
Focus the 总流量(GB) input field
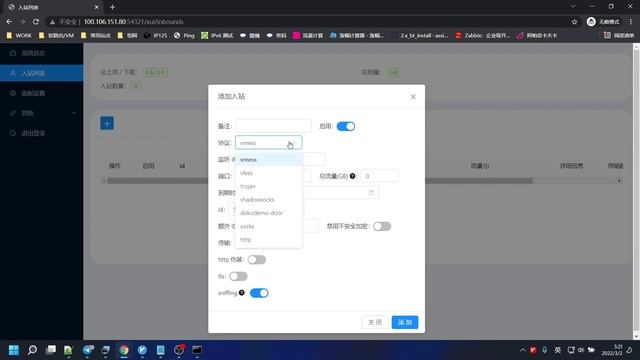pyautogui.click(x=379, y=176)
